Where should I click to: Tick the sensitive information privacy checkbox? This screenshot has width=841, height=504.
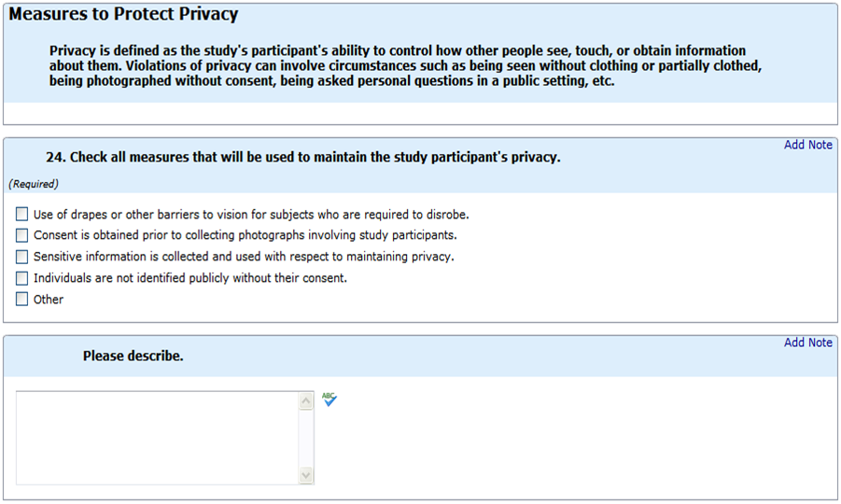22,257
